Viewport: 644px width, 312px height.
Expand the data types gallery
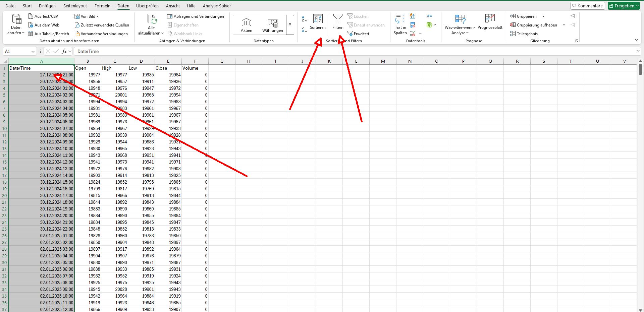click(x=290, y=25)
